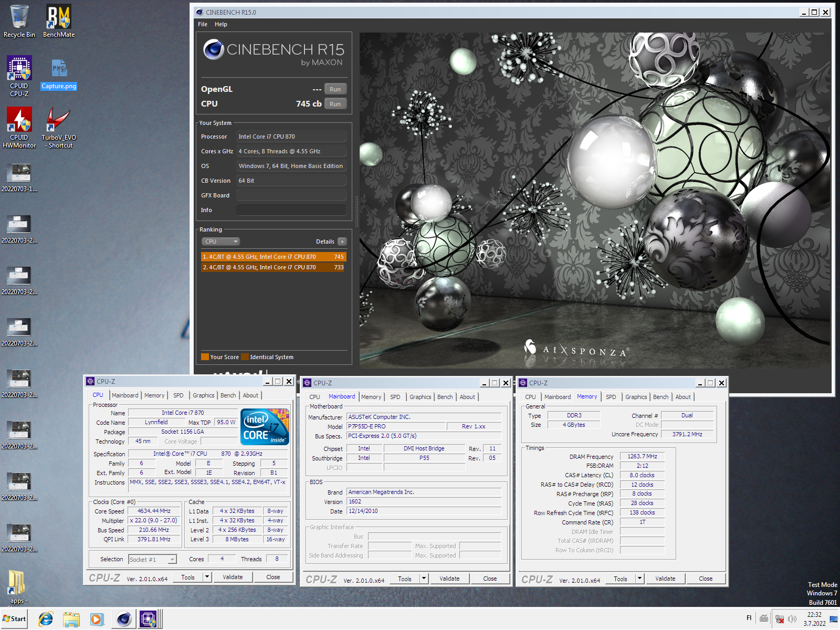Click the rendered Cinebench scene image
The image size is (840, 630).
coord(595,200)
